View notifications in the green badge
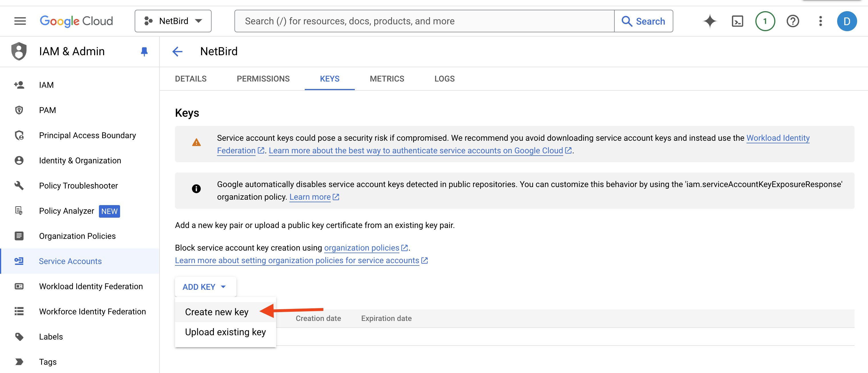 [765, 21]
